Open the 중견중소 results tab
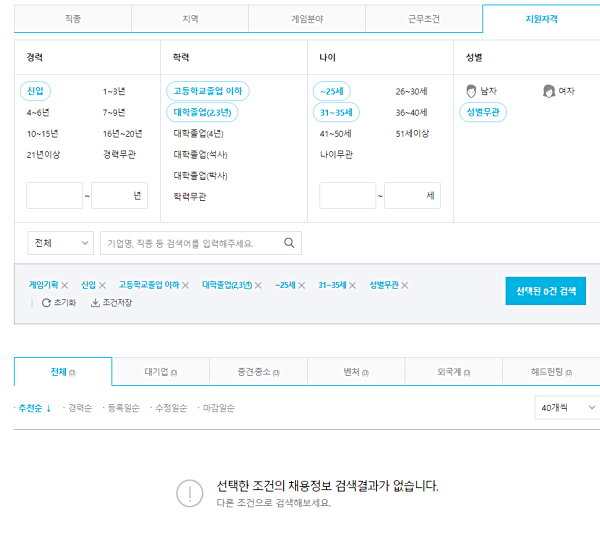Screen dimensions: 600x535 click(258, 372)
